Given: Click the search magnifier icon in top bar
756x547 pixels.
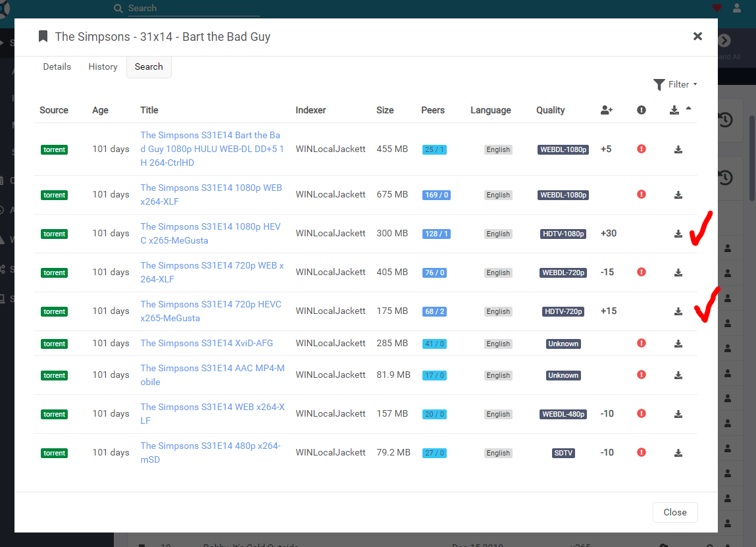Looking at the screenshot, I should (118, 8).
